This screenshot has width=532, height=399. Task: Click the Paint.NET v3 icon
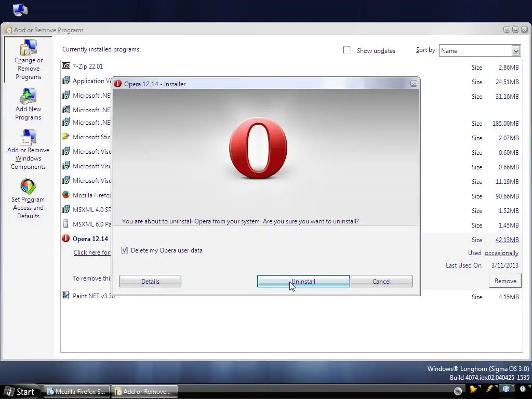pos(66,295)
